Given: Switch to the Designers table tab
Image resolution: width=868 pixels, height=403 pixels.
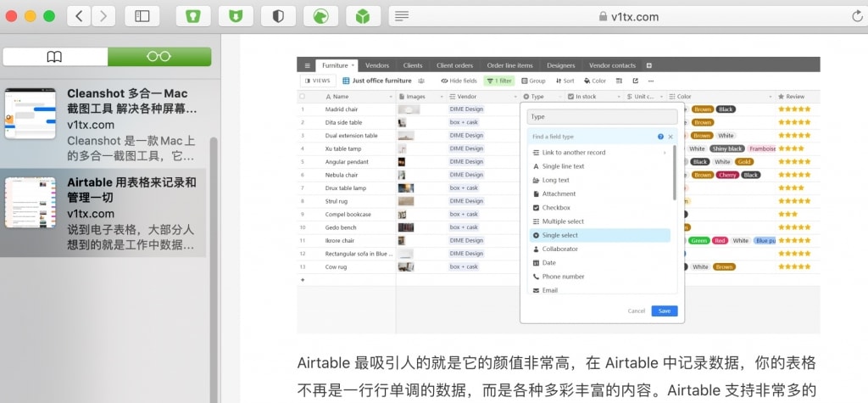Looking at the screenshot, I should 561,65.
